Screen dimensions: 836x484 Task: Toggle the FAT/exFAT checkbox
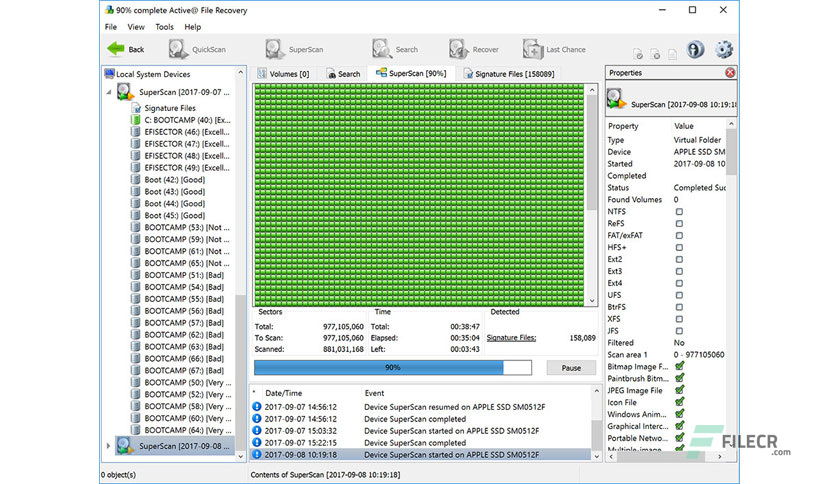click(679, 236)
